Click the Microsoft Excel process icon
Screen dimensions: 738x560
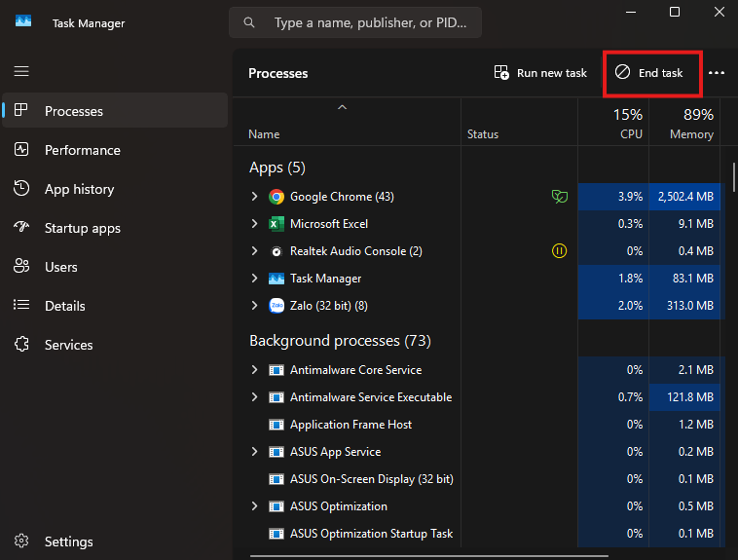[277, 224]
